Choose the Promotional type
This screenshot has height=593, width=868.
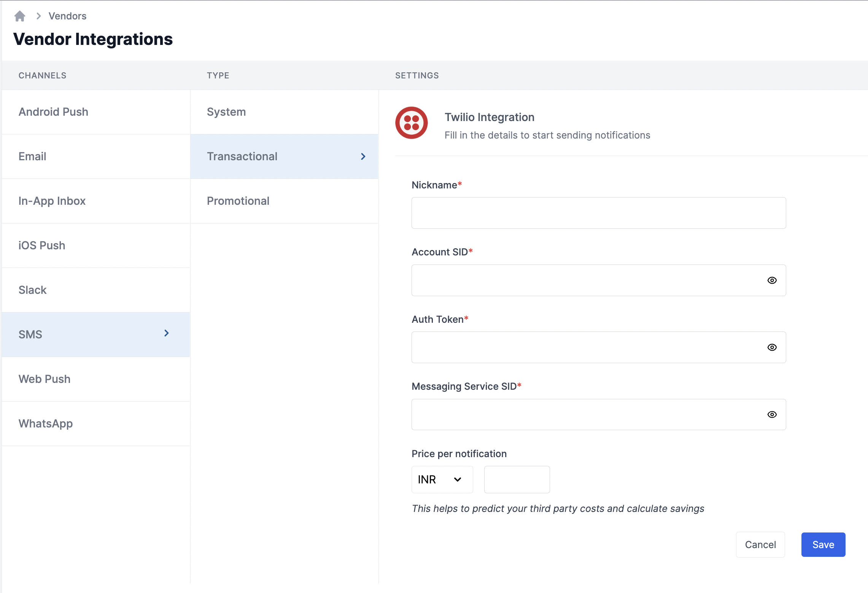coord(238,201)
